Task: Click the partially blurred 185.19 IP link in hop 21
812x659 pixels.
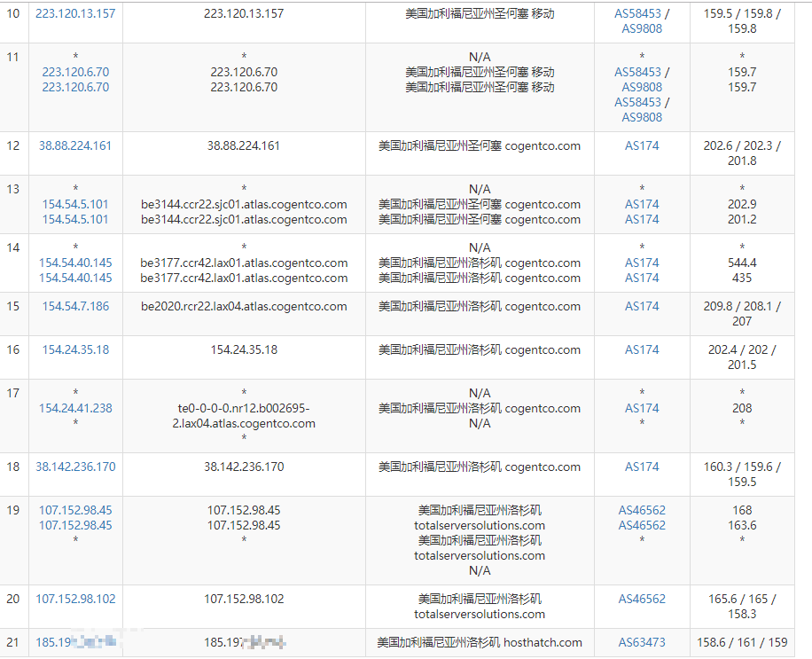Action: [75, 642]
